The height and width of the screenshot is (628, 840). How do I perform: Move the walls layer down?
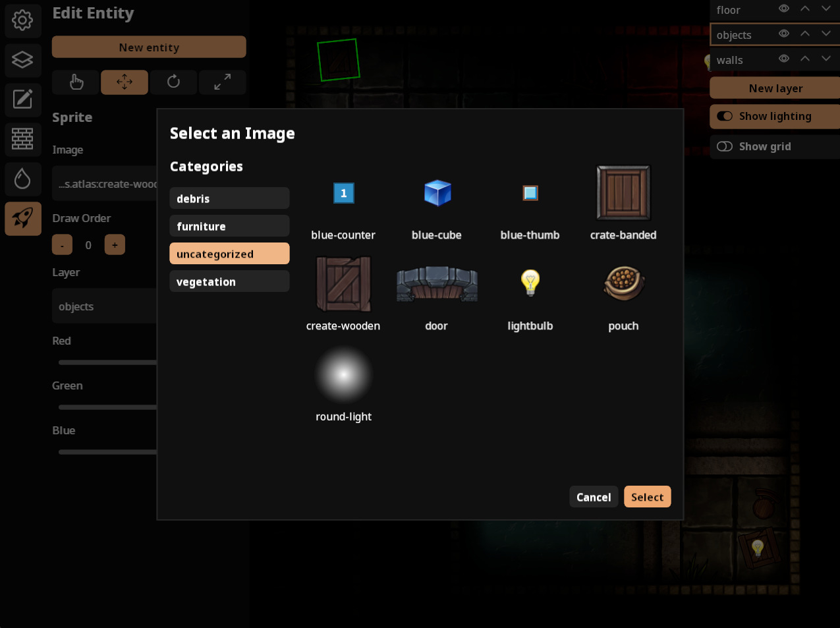(826, 59)
